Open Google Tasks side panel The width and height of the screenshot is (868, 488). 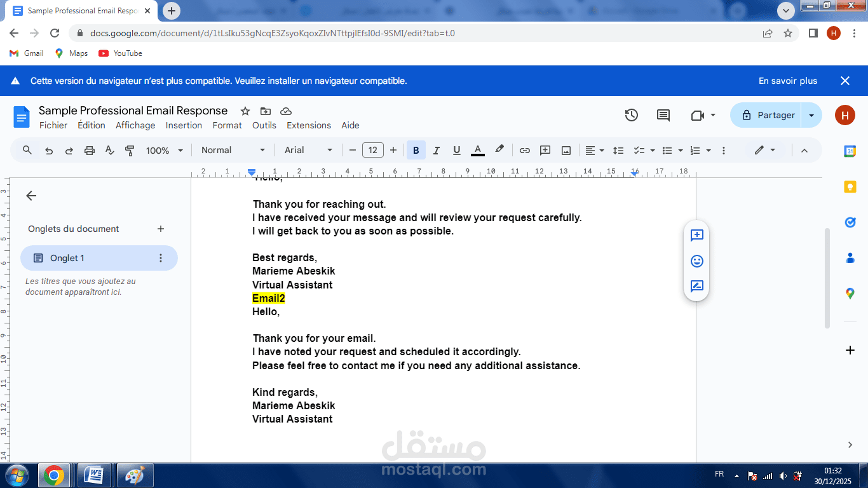[850, 222]
